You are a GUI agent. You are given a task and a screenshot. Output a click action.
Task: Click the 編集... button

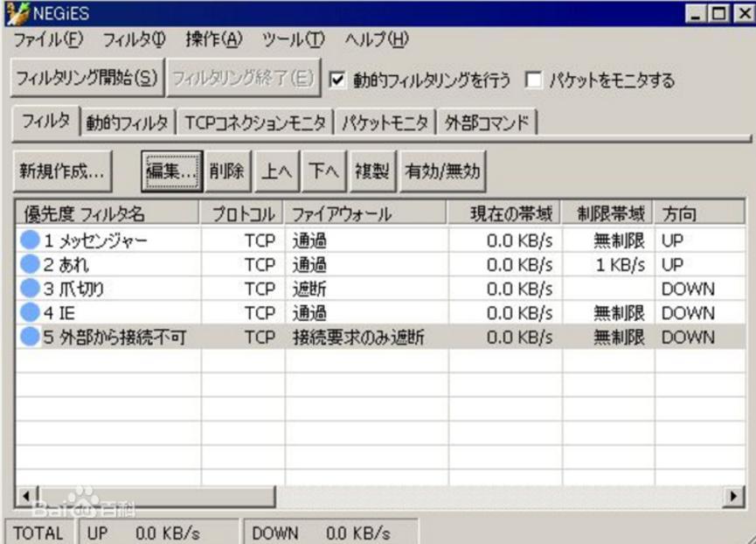click(172, 171)
